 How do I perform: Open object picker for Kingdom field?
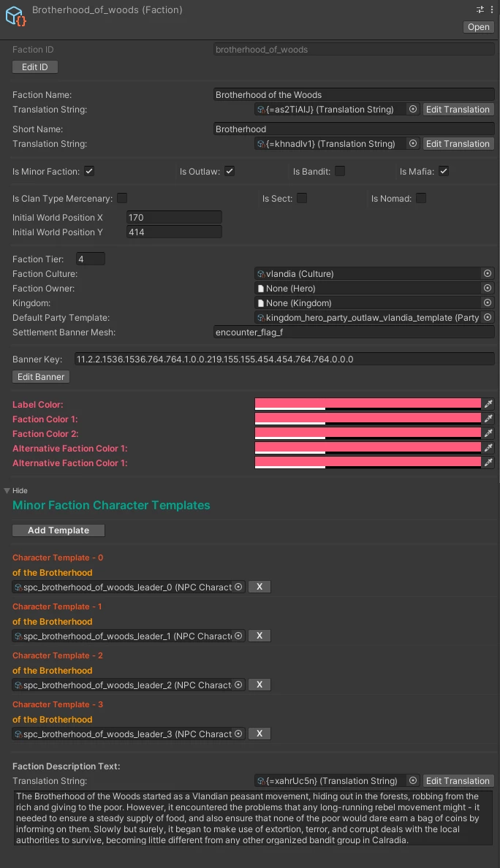coord(488,302)
